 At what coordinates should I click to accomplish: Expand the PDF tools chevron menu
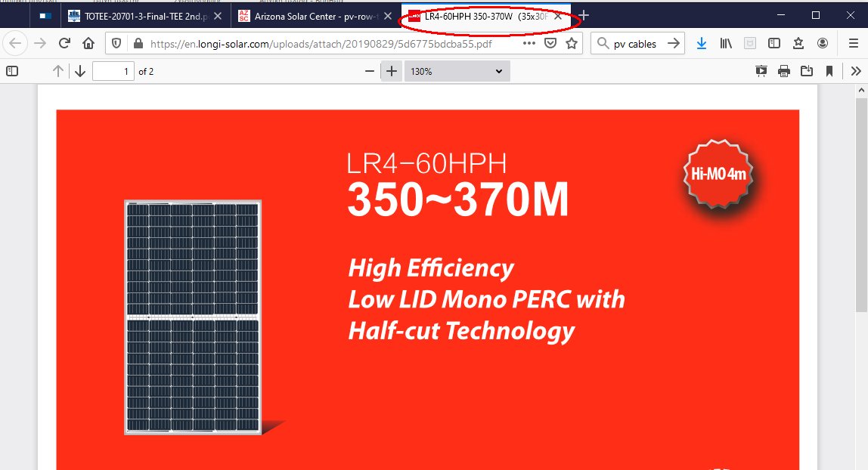click(855, 71)
